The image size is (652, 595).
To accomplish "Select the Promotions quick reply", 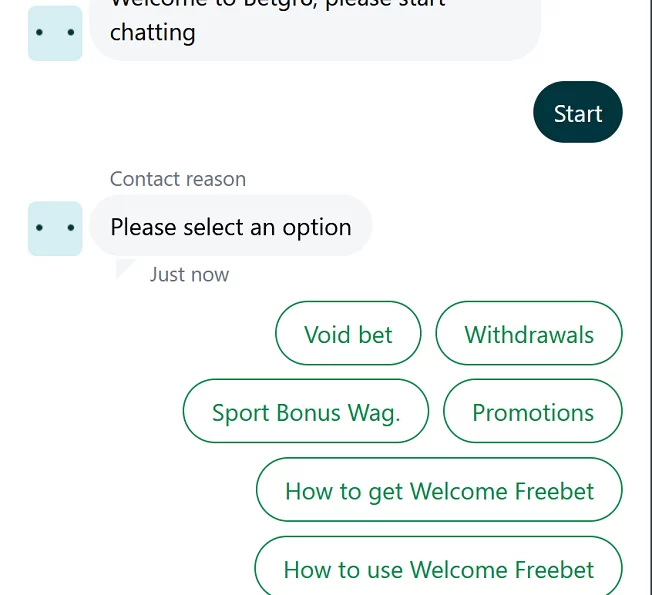I will 533,411.
